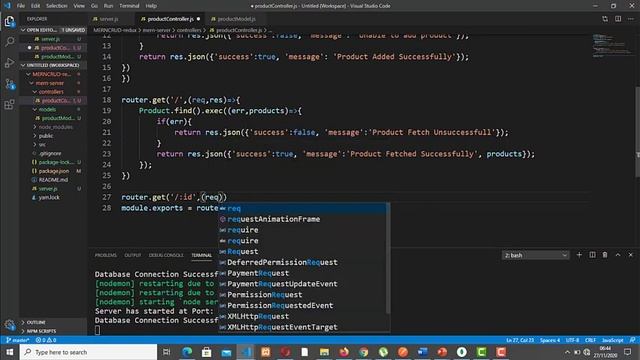Maximize the terminal panel with the up chevron
This screenshot has height=360, width=640.
click(618, 255)
